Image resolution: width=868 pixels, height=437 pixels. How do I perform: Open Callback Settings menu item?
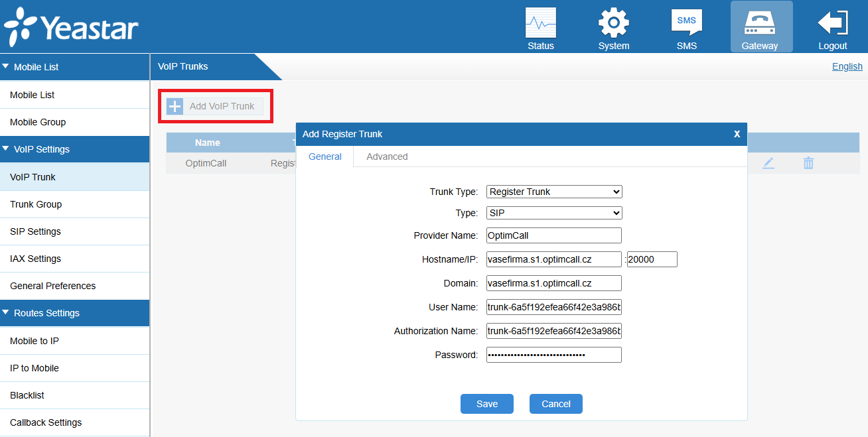[74, 422]
